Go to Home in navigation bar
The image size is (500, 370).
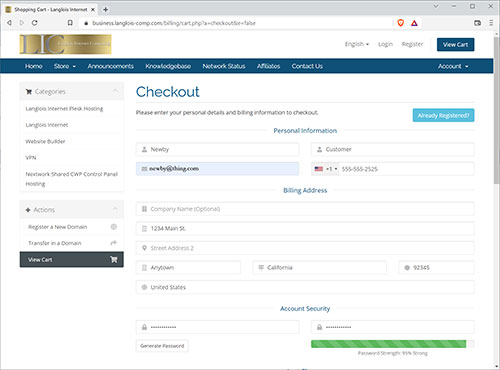pos(34,66)
